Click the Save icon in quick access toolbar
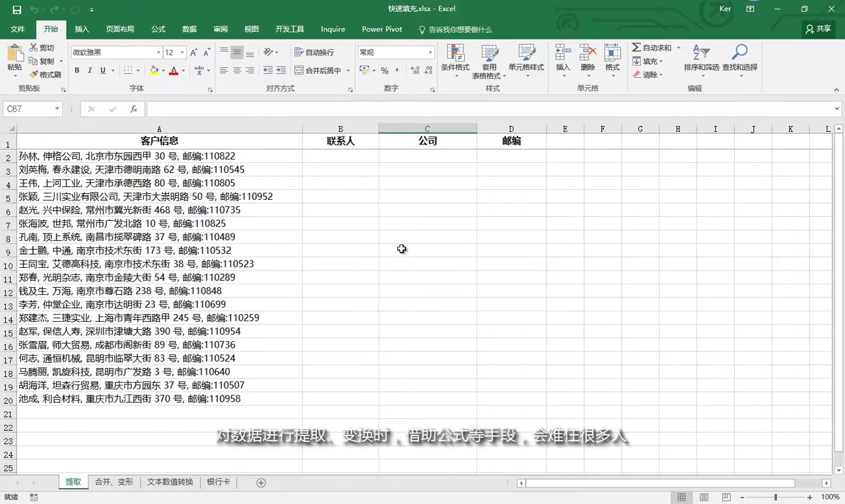 [17, 10]
